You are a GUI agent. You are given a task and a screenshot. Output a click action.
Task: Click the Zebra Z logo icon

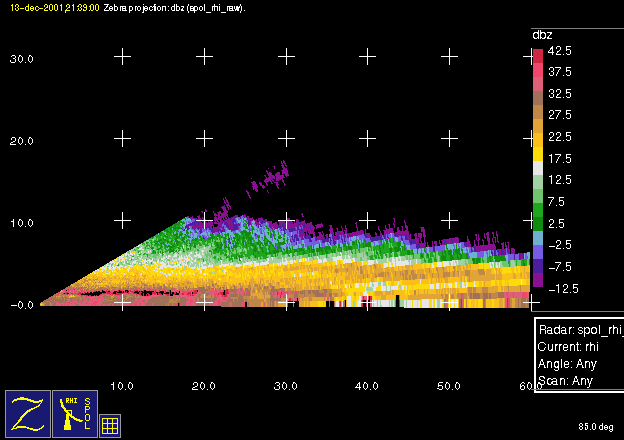[x=28, y=413]
